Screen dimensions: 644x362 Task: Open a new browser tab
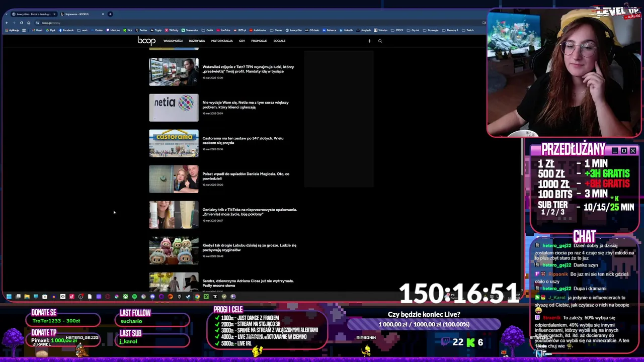(x=110, y=14)
